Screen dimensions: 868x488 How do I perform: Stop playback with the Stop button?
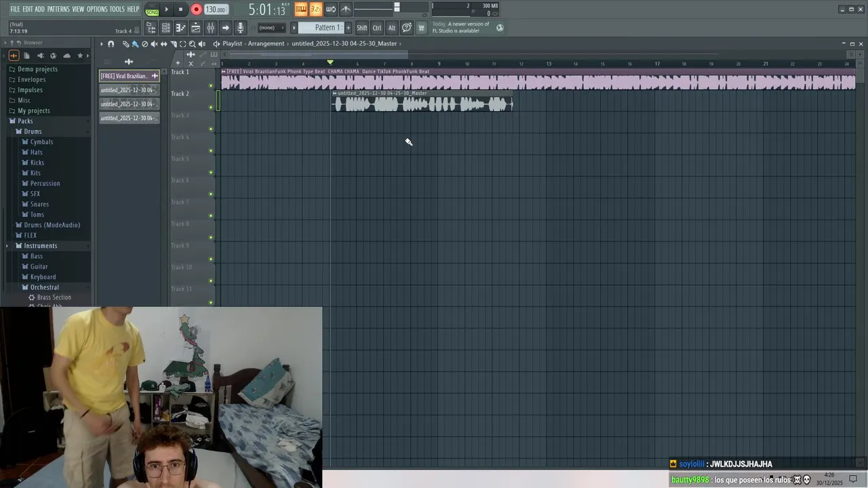[x=180, y=9]
